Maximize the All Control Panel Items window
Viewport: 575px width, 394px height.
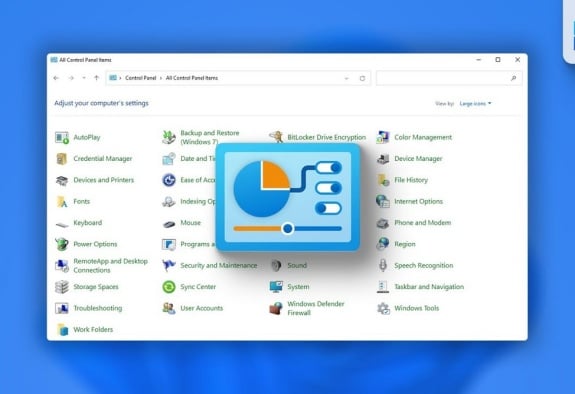pyautogui.click(x=498, y=60)
